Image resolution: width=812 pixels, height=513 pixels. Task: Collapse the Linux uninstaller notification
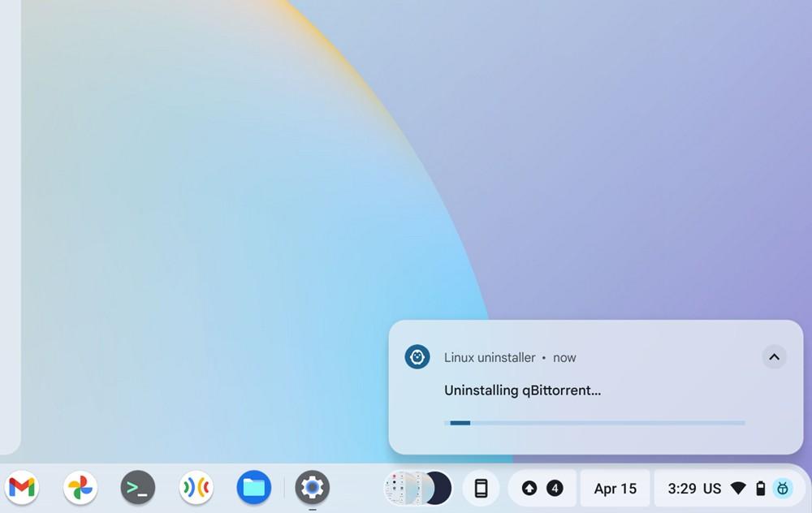(774, 356)
